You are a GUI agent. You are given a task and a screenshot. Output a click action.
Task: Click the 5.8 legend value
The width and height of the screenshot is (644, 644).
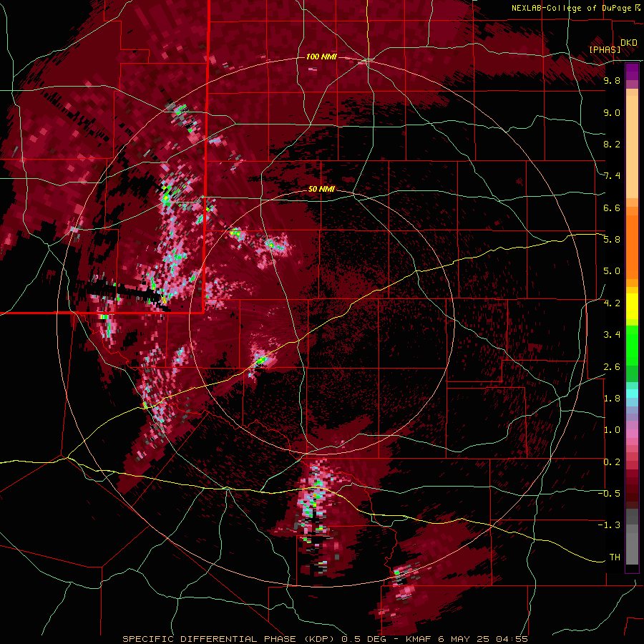click(612, 240)
